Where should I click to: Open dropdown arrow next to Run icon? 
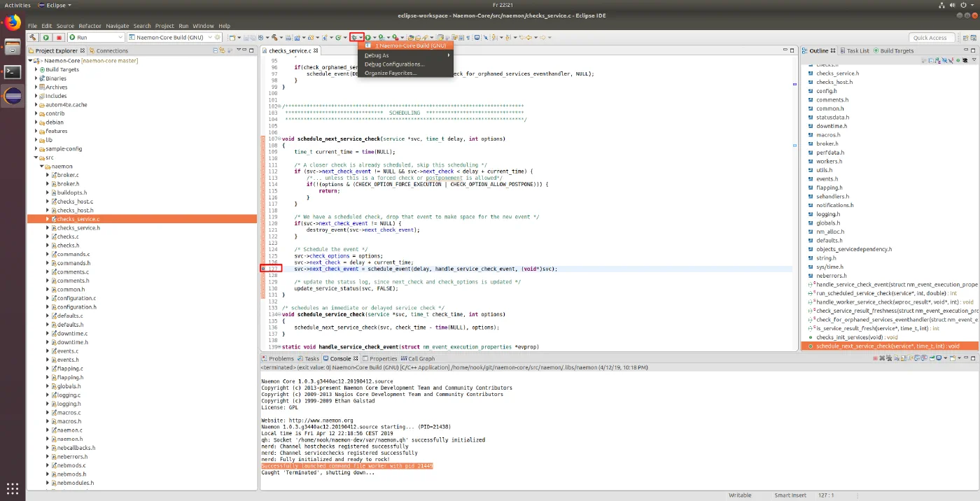coord(374,37)
